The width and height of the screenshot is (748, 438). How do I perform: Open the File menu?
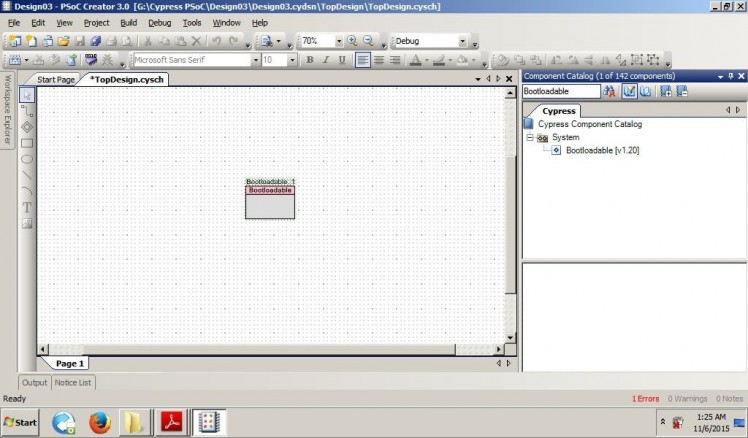click(14, 23)
